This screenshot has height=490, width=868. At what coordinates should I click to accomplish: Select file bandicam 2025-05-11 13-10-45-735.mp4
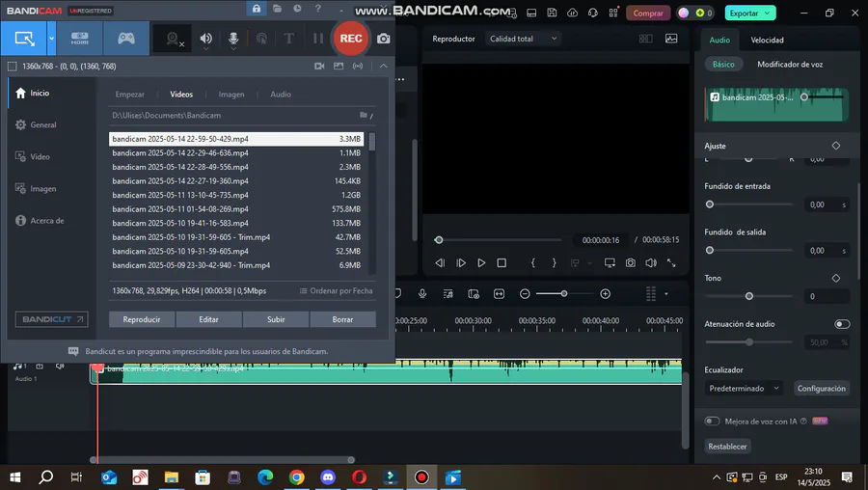coord(236,195)
